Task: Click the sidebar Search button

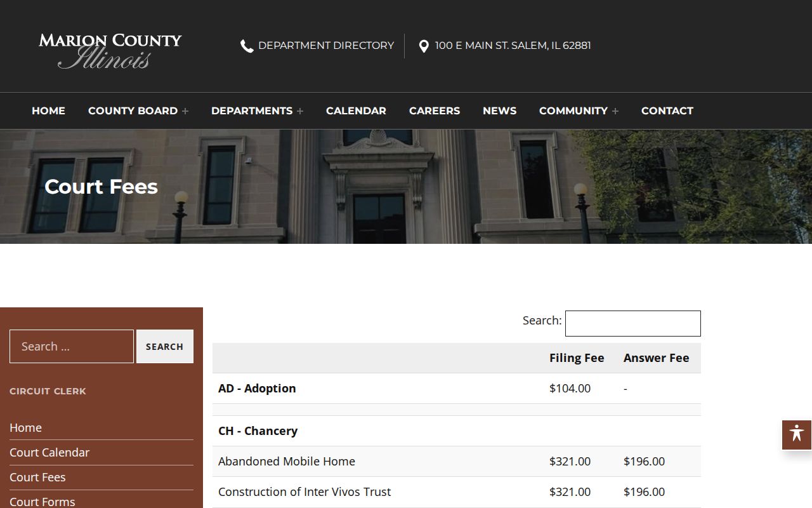Action: click(x=165, y=347)
